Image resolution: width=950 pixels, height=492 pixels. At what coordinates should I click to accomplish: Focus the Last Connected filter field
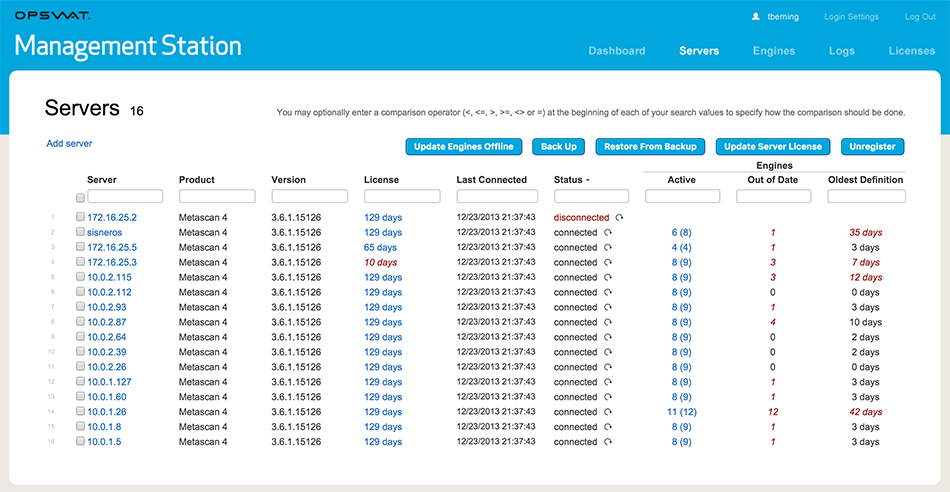point(497,196)
